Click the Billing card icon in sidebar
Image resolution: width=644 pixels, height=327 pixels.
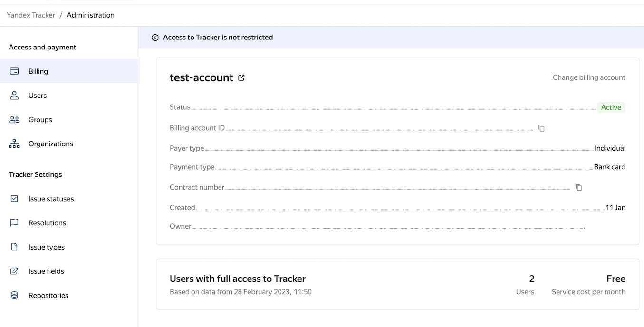tap(14, 71)
